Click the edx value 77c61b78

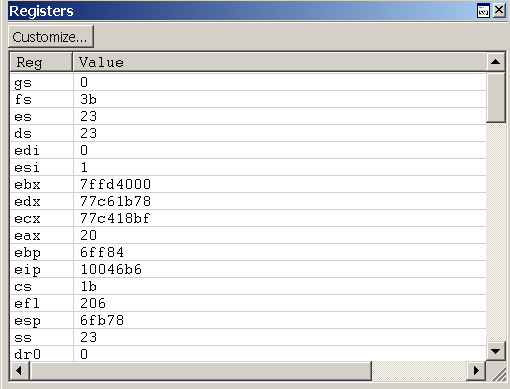click(115, 201)
